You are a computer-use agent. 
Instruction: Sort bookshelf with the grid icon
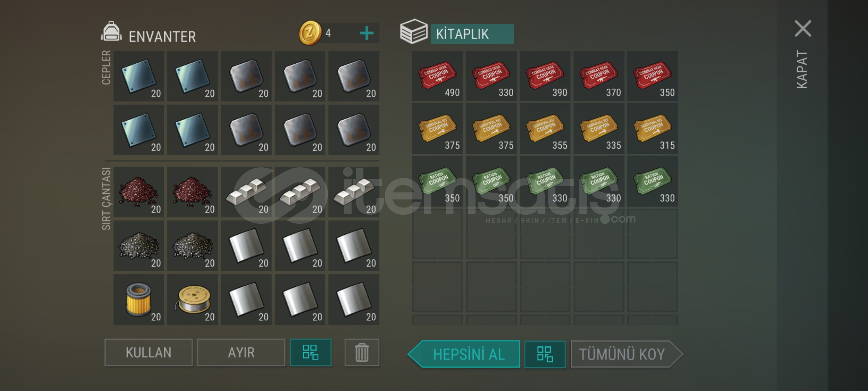[545, 354]
